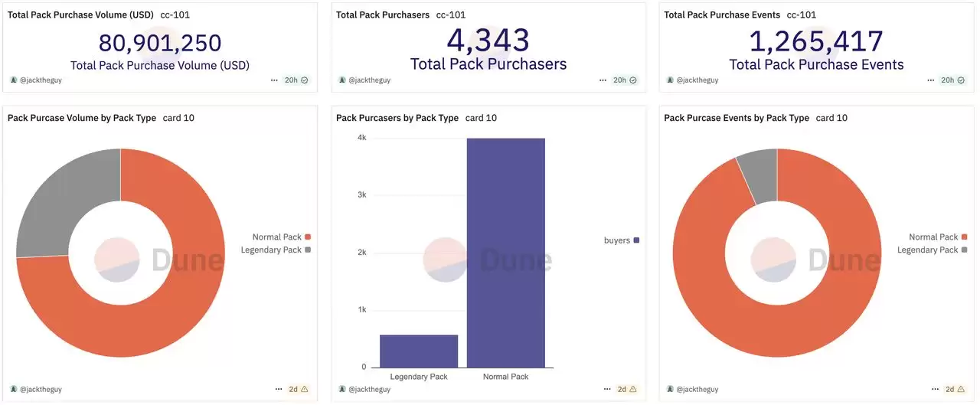The image size is (980, 405).
Task: Click the Normal Pack bar in the bar chart
Action: click(505, 253)
